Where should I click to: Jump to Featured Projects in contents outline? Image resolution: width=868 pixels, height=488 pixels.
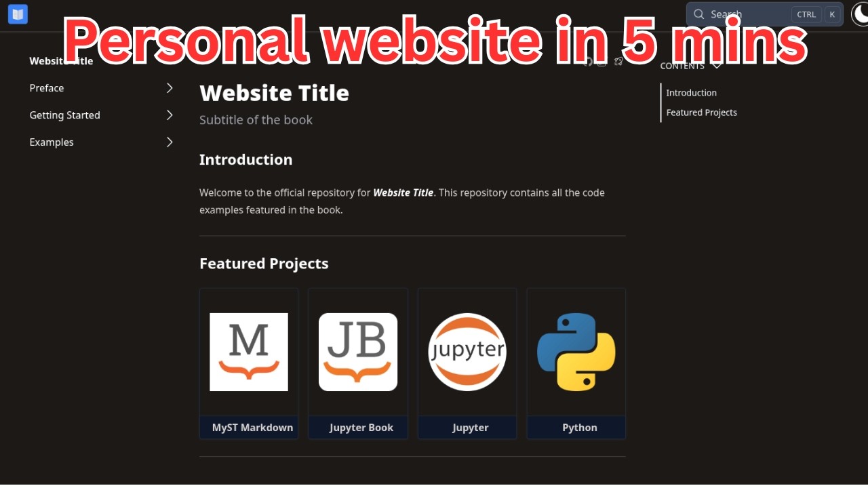(x=701, y=113)
